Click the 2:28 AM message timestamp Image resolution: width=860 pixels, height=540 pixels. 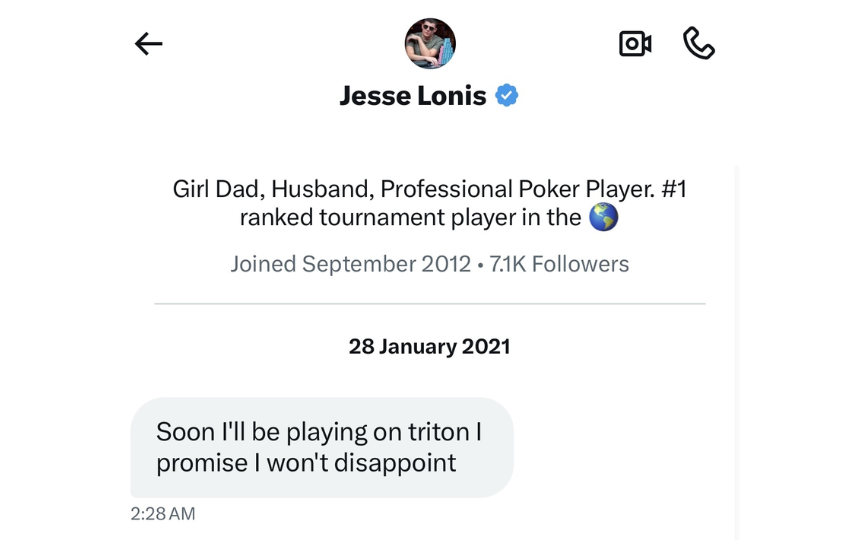pyautogui.click(x=163, y=514)
